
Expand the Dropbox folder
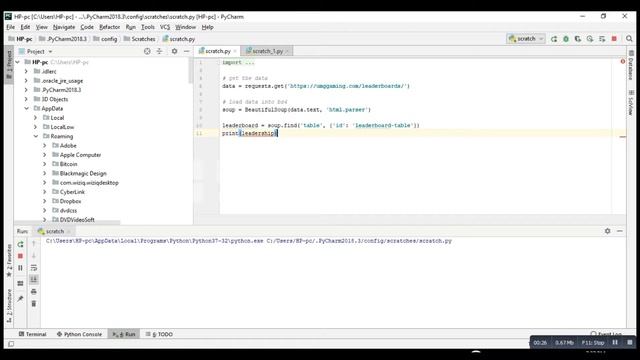tap(44, 201)
